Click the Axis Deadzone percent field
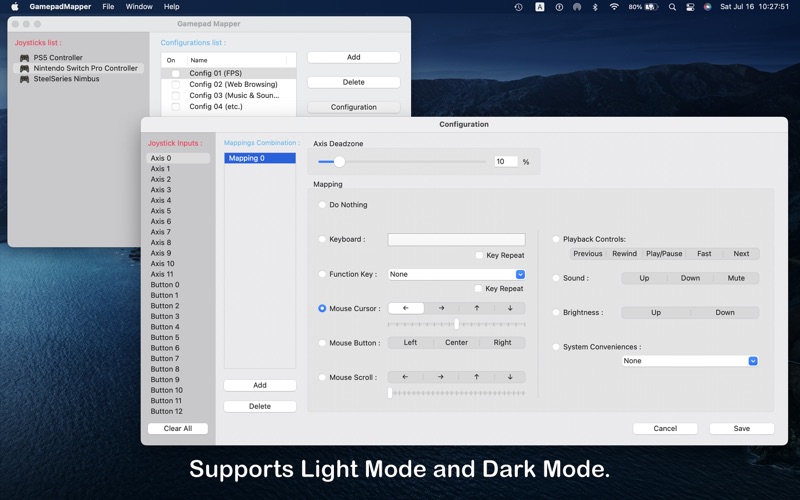Screen dimensions: 800x500 [x=506, y=162]
